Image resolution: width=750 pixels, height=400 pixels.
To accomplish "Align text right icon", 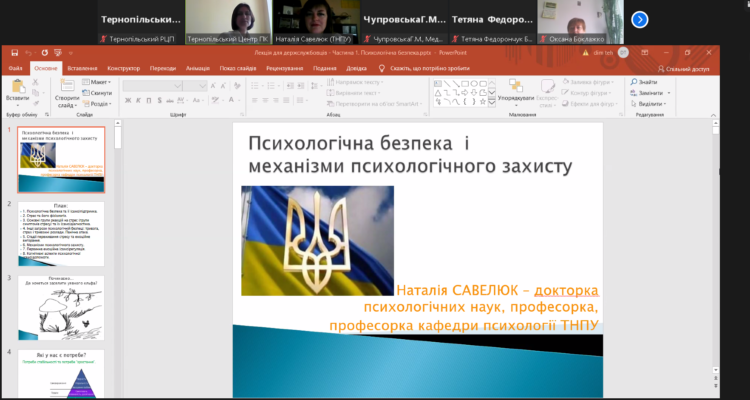I will pos(277,100).
